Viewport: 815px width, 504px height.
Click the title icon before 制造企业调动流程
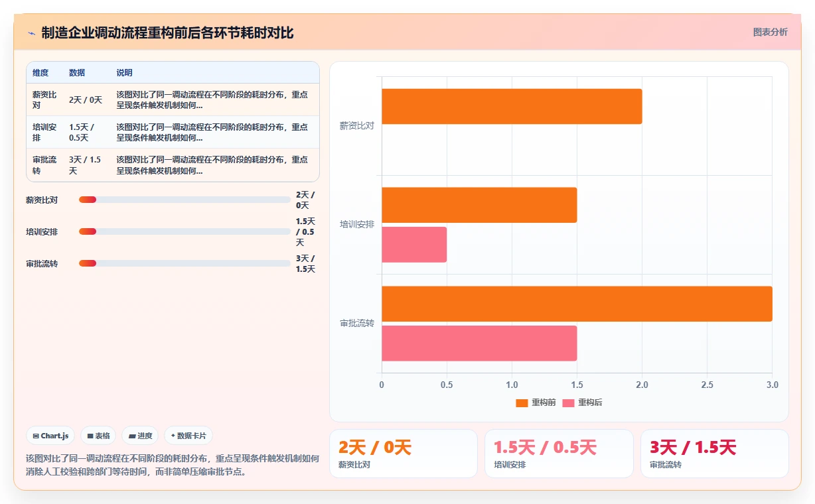pos(31,32)
